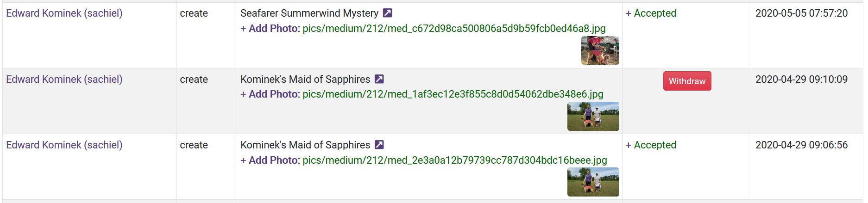
Task: Click the Seafarer Summerwind Mystery title
Action: (309, 13)
